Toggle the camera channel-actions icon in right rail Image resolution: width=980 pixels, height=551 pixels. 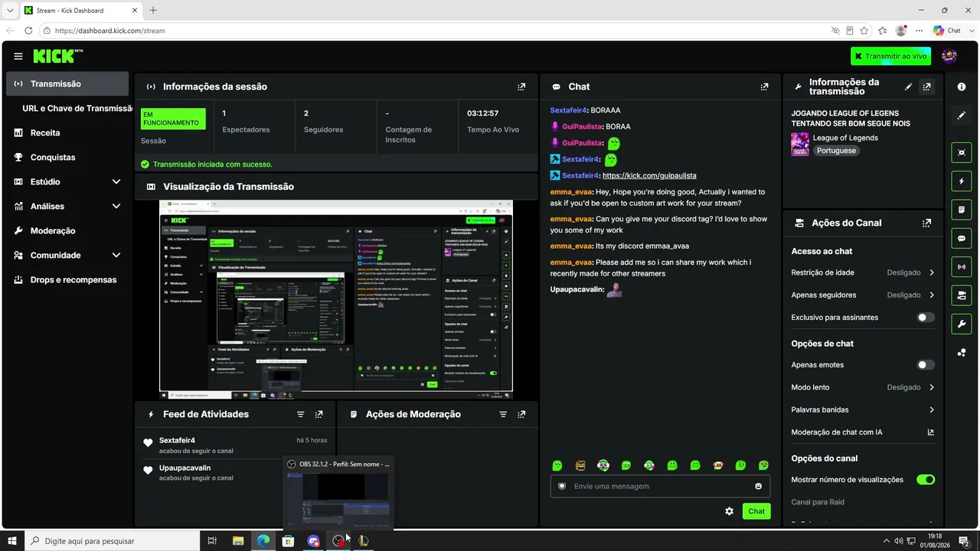tap(962, 295)
